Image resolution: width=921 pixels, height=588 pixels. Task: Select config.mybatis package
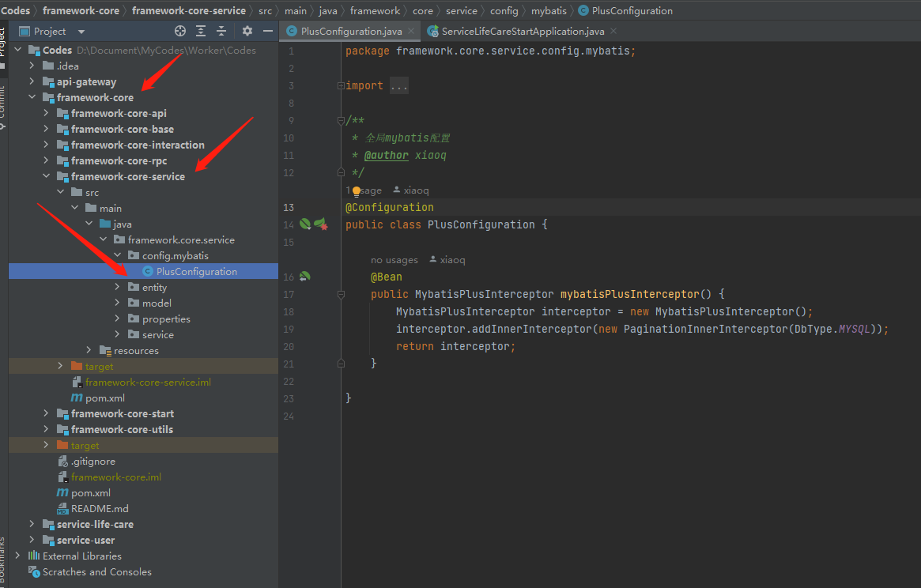(x=175, y=255)
